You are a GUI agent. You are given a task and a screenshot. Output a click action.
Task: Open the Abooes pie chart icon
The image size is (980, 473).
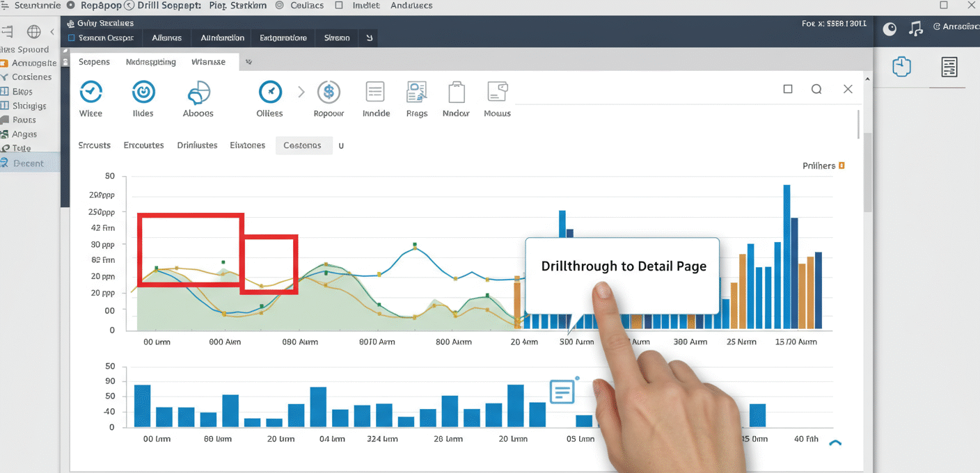[198, 93]
